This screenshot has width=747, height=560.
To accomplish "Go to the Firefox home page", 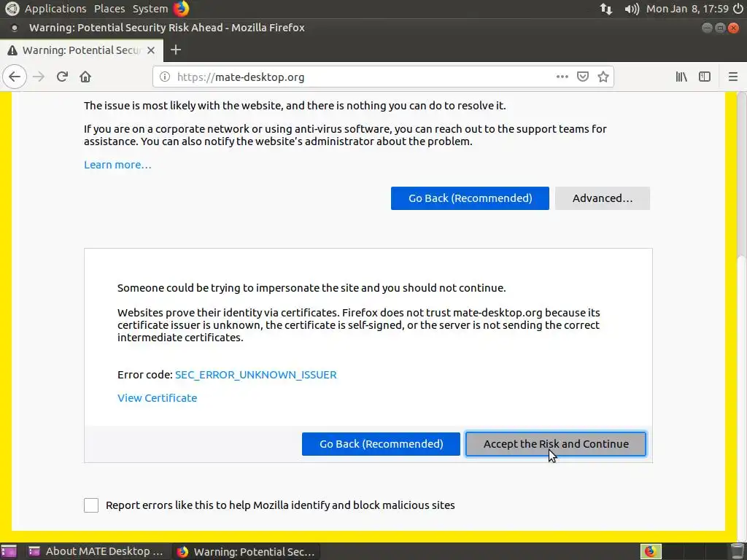I will [85, 77].
